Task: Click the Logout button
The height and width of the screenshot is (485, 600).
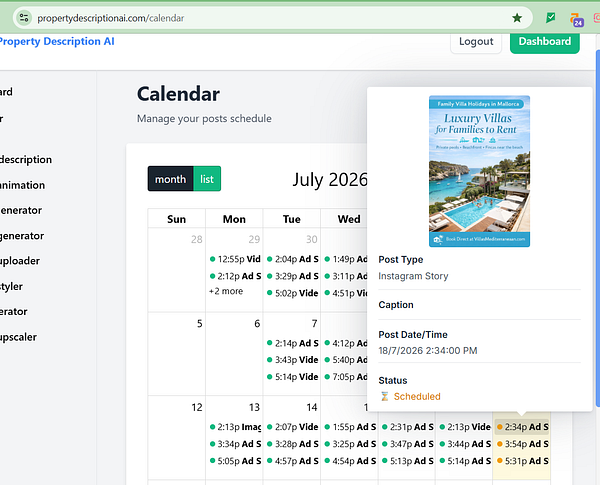Action: coord(476,41)
